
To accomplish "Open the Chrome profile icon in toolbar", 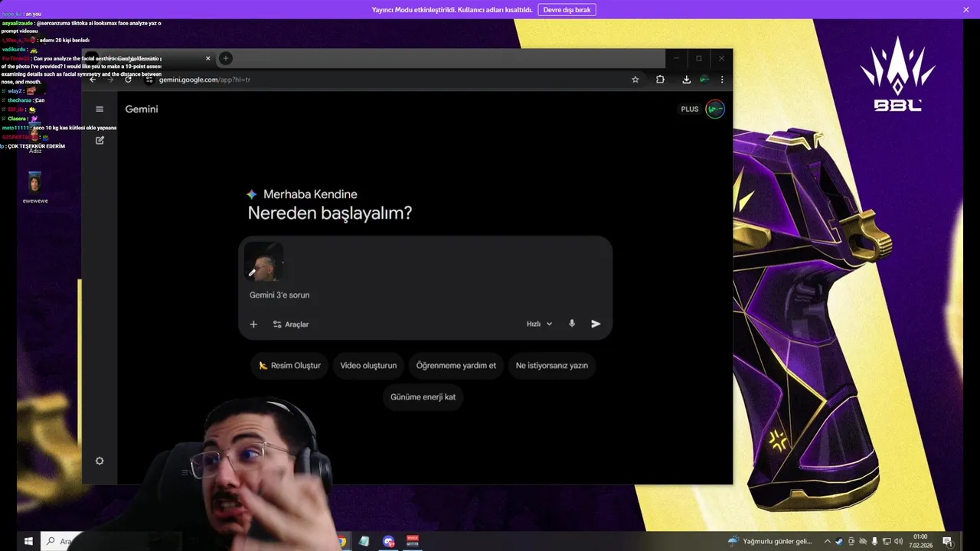I will (704, 80).
